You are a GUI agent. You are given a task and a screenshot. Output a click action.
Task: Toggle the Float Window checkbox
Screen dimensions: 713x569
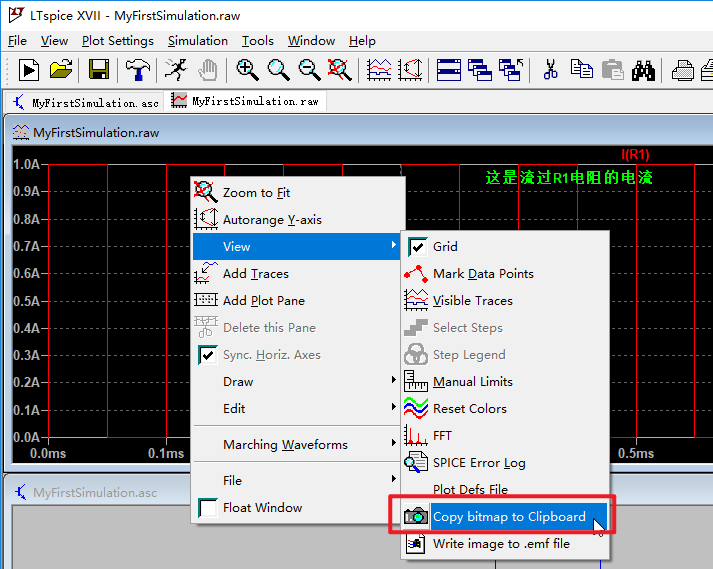208,508
